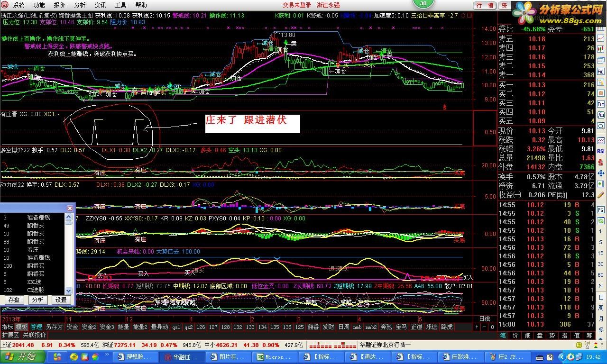Select the 势 tab in quote panel
607x364 pixels.
click(x=552, y=335)
